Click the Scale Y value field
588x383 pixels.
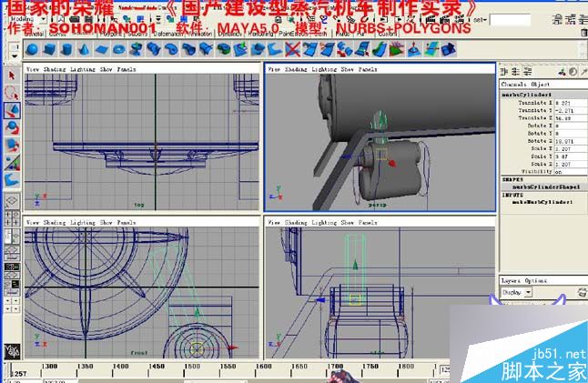571,156
